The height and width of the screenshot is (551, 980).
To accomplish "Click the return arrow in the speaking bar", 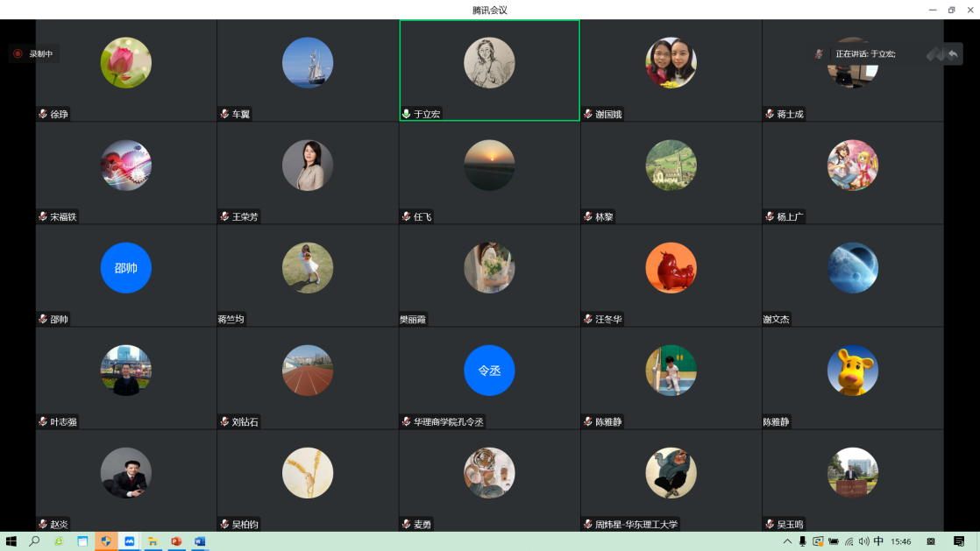I will click(x=952, y=54).
